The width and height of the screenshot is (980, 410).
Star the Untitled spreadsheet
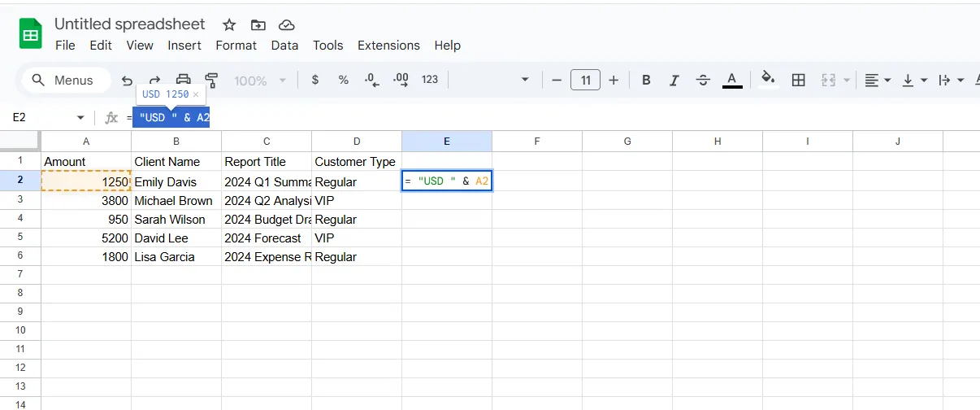230,24
